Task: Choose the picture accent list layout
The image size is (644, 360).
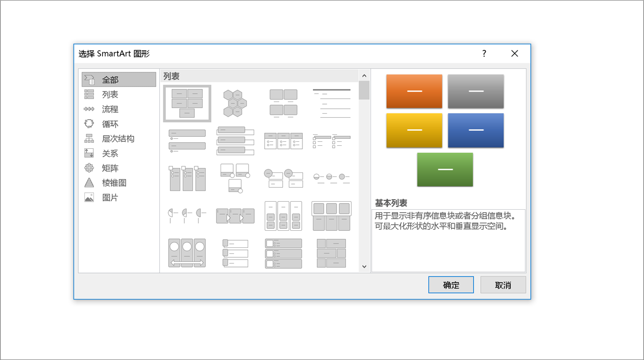Action: click(x=235, y=253)
